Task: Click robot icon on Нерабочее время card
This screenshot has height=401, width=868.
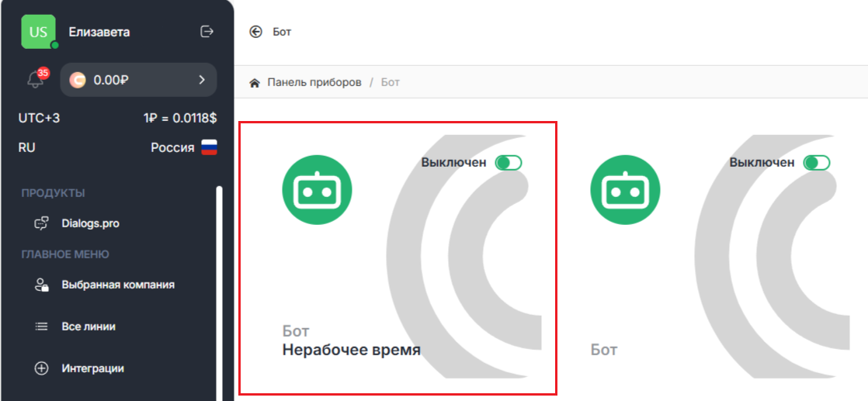Action: click(x=317, y=189)
